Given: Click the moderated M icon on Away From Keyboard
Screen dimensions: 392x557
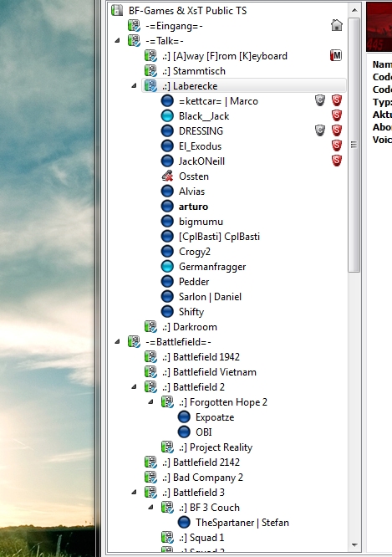Looking at the screenshot, I should coord(336,55).
